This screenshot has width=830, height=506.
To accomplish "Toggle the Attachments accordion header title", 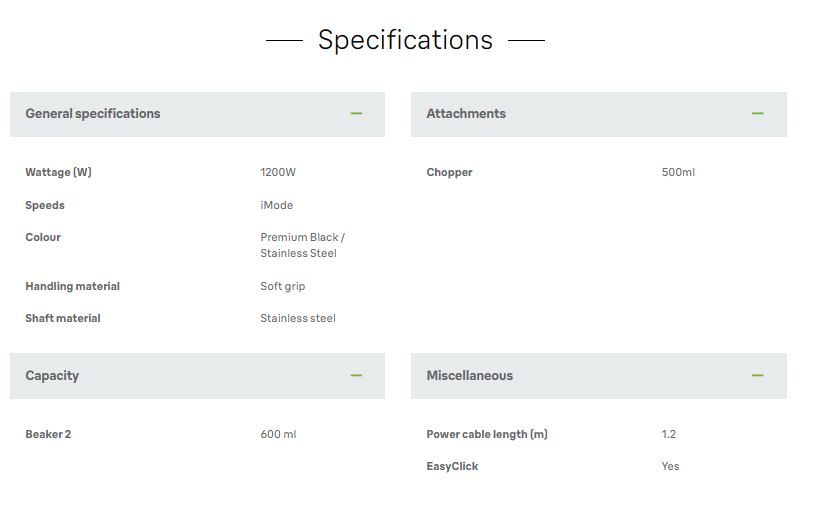I will pos(466,114).
